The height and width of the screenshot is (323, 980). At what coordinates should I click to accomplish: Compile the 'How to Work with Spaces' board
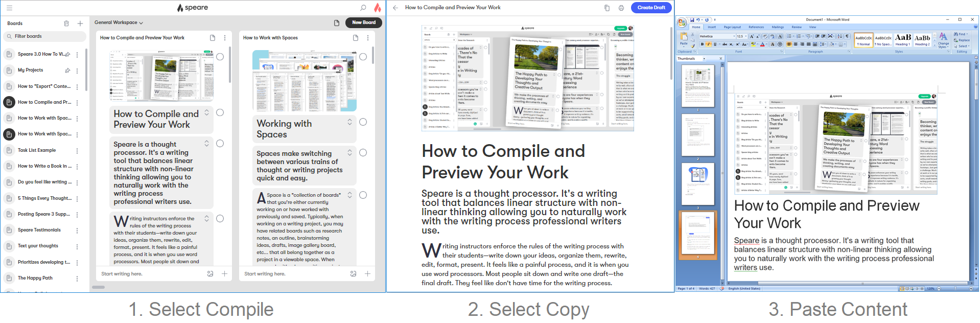coord(356,38)
